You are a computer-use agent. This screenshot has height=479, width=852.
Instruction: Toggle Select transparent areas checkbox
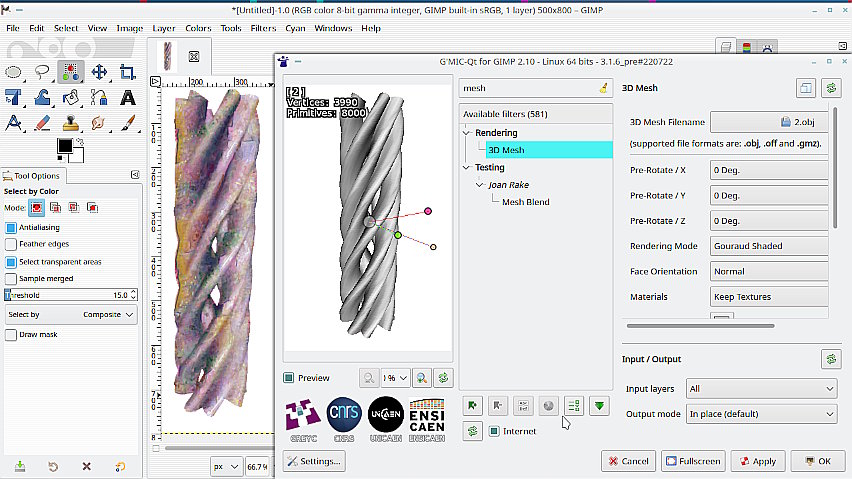11,262
